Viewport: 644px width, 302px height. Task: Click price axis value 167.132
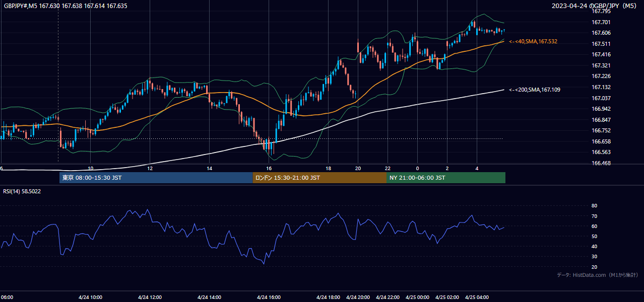pos(601,87)
